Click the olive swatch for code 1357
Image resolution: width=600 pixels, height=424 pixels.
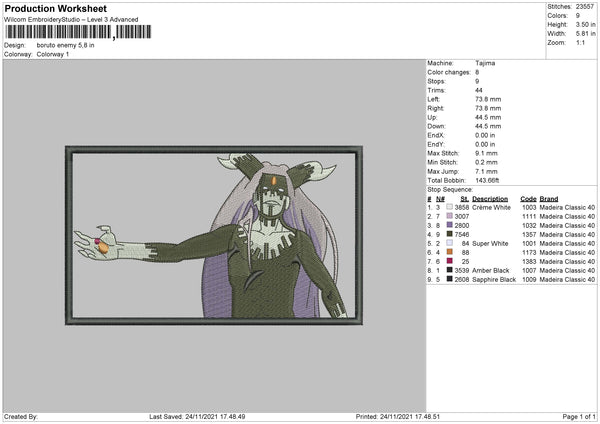click(x=449, y=234)
